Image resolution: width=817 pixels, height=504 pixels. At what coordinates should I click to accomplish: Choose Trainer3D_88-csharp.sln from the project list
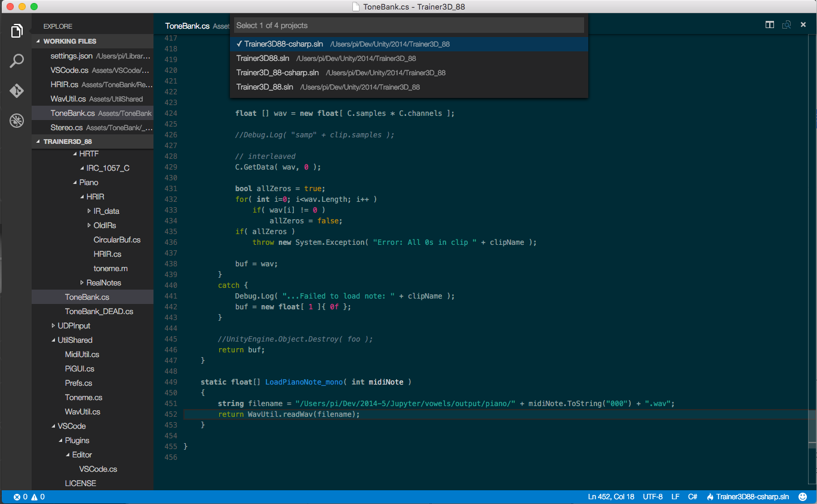coord(409,73)
